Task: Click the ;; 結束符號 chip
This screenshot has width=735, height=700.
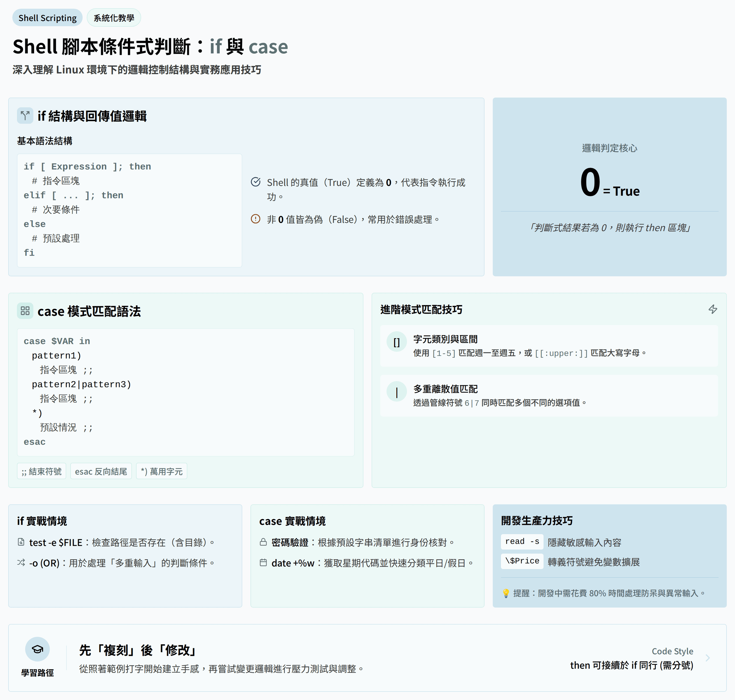Action: (x=41, y=471)
